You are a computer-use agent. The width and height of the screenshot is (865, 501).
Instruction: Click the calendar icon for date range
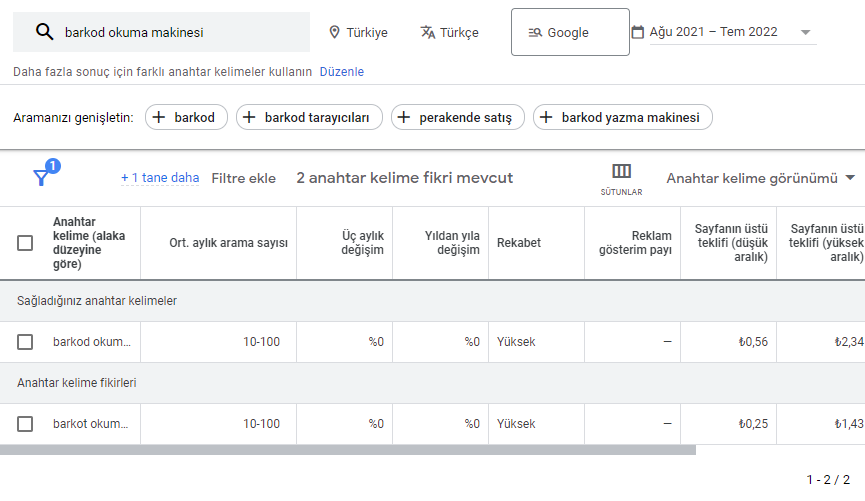coord(638,32)
